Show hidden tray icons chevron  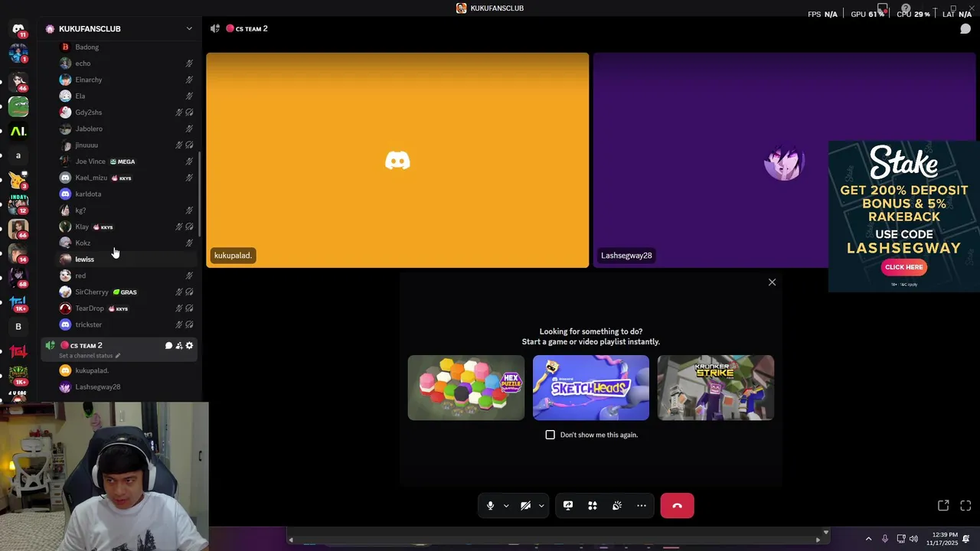click(x=868, y=539)
